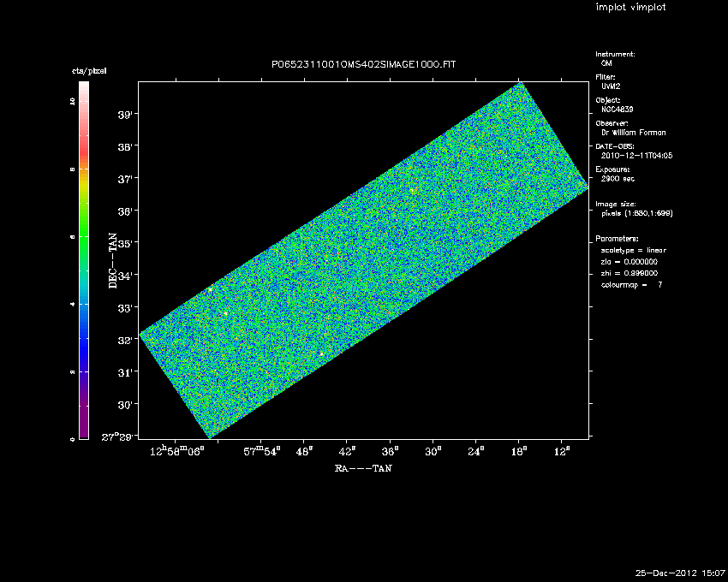Viewport: 728px width, 582px height.
Task: Click the 12h58m06s RA tick label
Action: pyautogui.click(x=177, y=451)
